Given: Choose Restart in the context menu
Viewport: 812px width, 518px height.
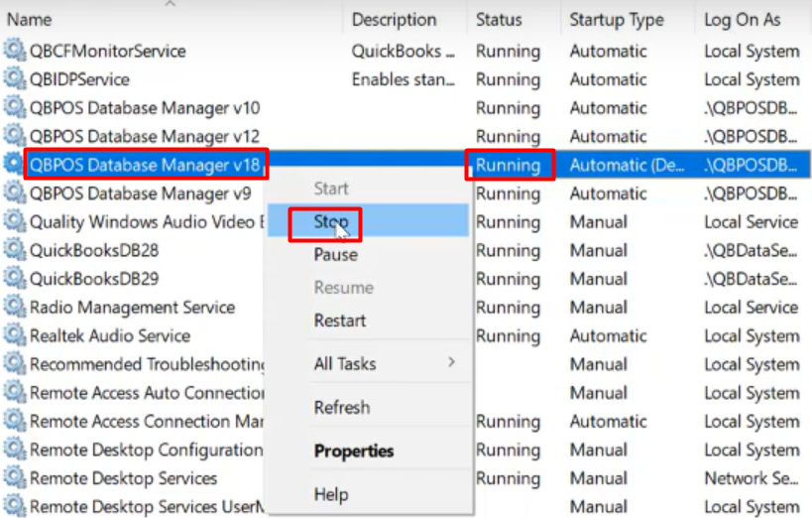Looking at the screenshot, I should coord(368,321).
